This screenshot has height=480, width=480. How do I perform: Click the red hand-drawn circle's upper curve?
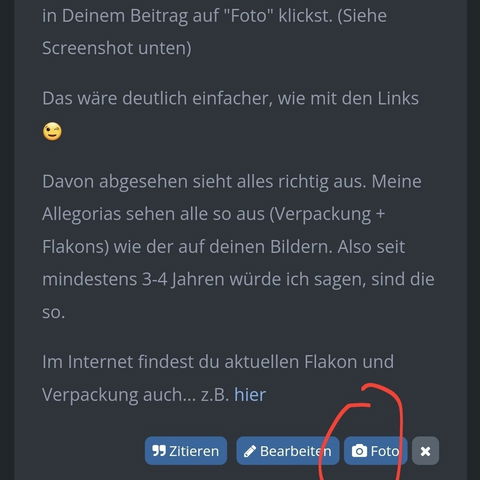380,388
